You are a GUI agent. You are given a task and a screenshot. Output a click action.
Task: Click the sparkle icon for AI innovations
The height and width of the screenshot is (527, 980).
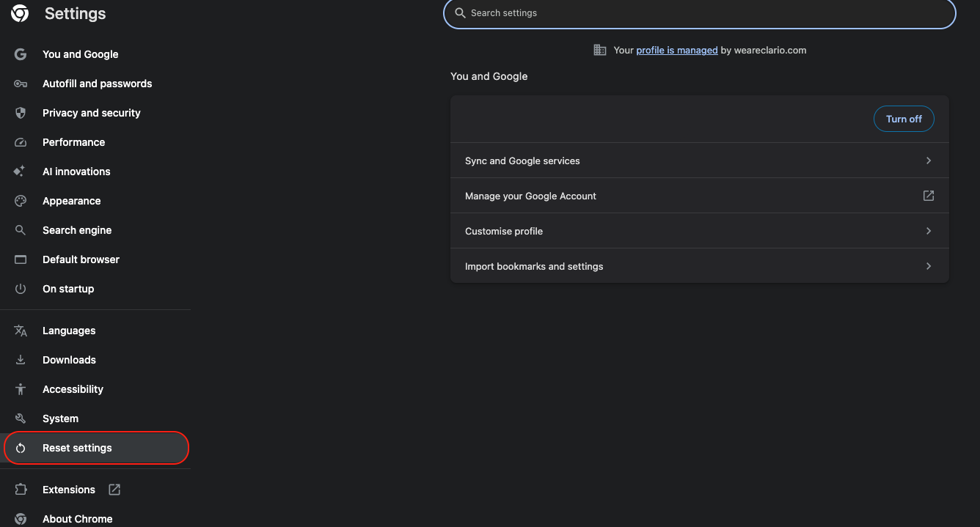[20, 172]
